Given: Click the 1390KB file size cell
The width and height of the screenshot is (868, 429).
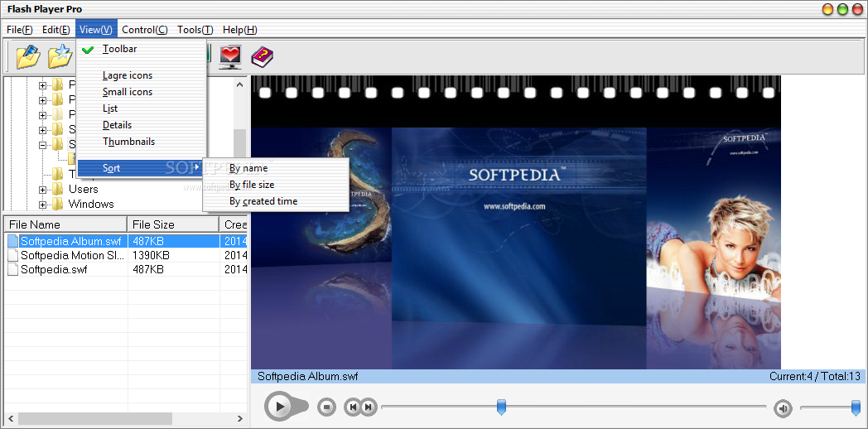Looking at the screenshot, I should (151, 256).
